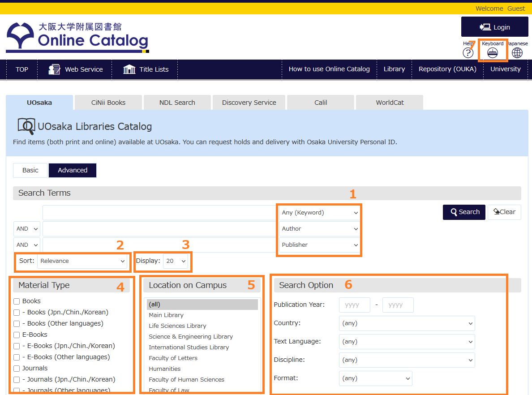The height and width of the screenshot is (395, 532).
Task: Click the Help question mark icon
Action: coord(468,53)
